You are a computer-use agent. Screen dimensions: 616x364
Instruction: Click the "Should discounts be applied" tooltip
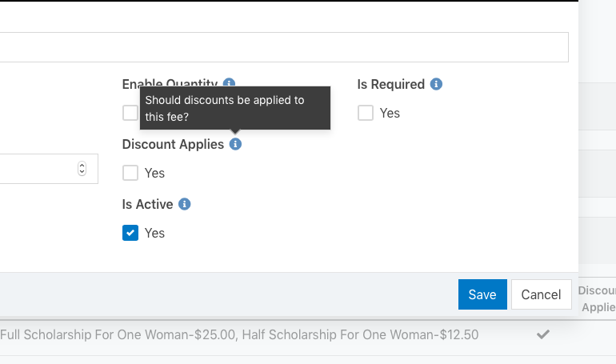(x=234, y=108)
